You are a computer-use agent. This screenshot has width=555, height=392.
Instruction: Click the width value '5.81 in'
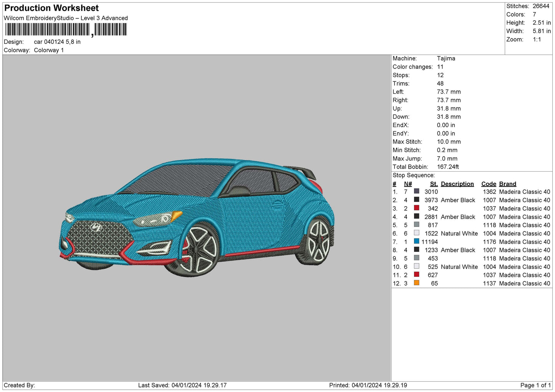(542, 31)
